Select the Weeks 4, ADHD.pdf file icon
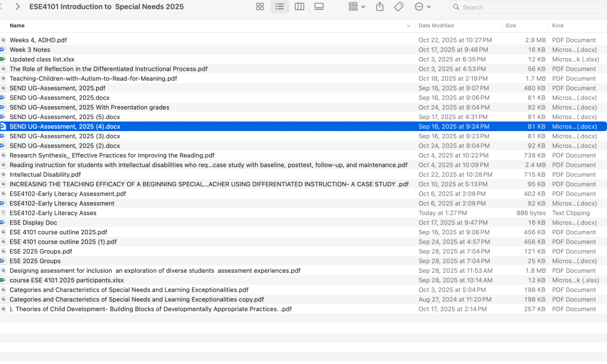607x364 pixels. tap(3, 40)
